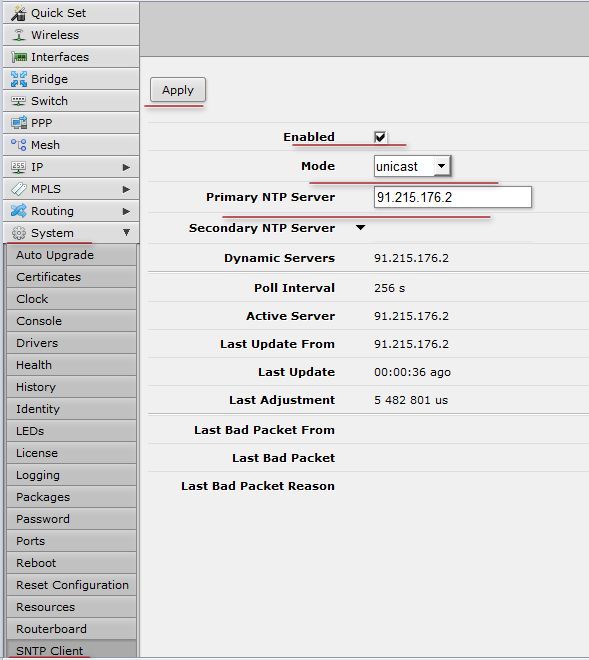Open the Reset Configuration menu item
589x660 pixels.
tap(71, 585)
